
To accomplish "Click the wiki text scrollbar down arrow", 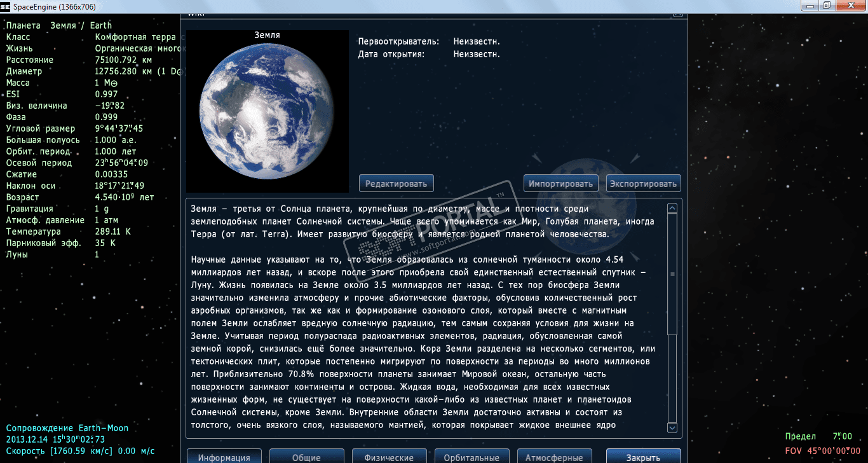I will [x=672, y=429].
